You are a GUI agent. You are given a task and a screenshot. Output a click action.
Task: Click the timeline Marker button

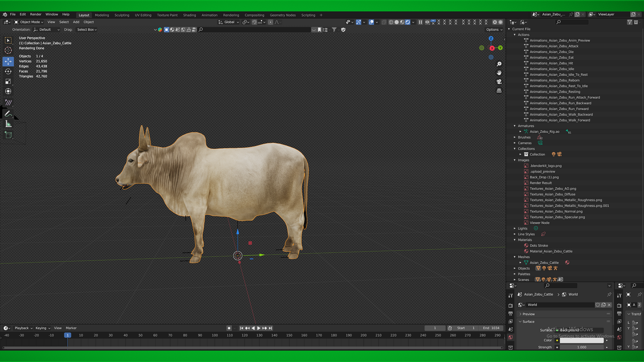(x=71, y=328)
